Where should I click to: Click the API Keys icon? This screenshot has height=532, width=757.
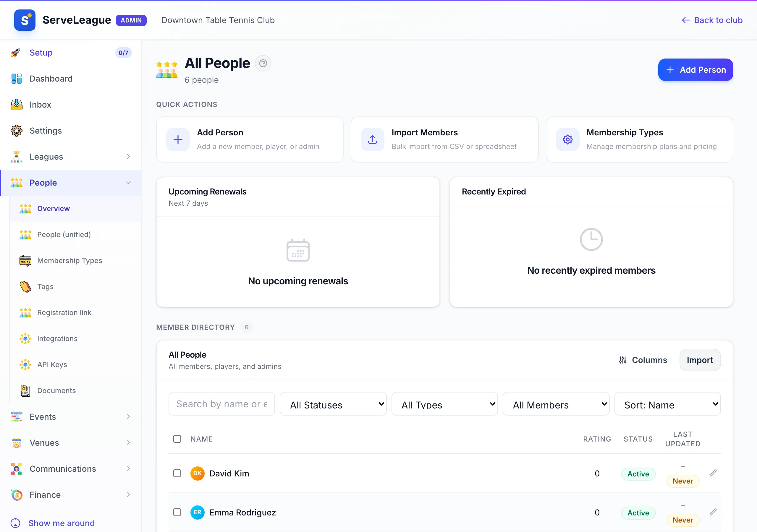tap(25, 364)
